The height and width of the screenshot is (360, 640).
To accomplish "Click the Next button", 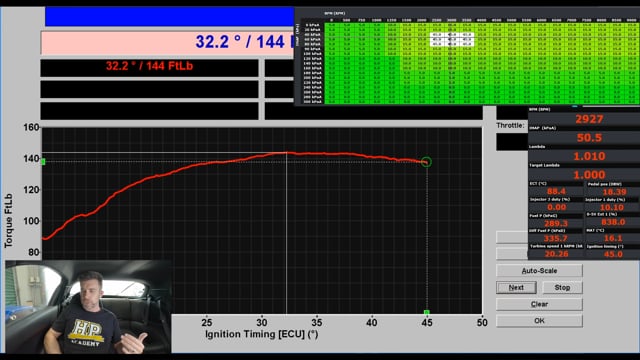I will point(516,287).
